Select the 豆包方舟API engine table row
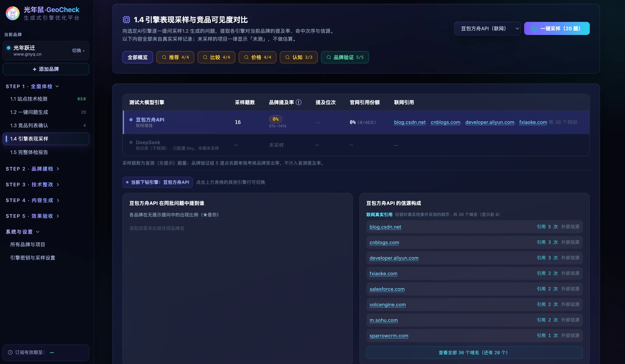This screenshot has width=625, height=364. click(356, 122)
